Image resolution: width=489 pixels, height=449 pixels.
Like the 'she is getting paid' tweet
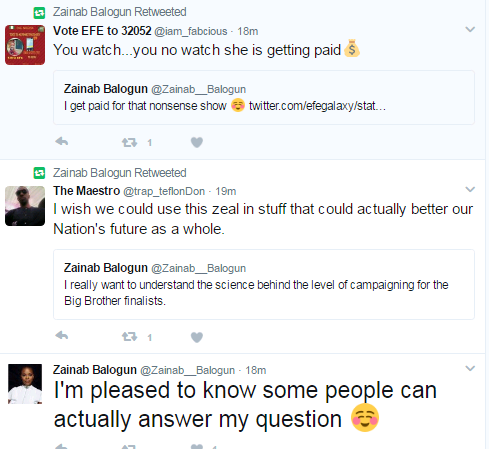tap(197, 142)
